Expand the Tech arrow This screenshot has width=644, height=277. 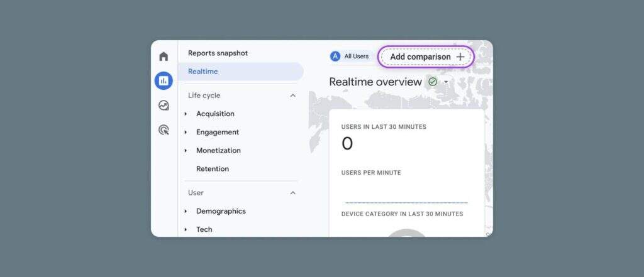(186, 230)
